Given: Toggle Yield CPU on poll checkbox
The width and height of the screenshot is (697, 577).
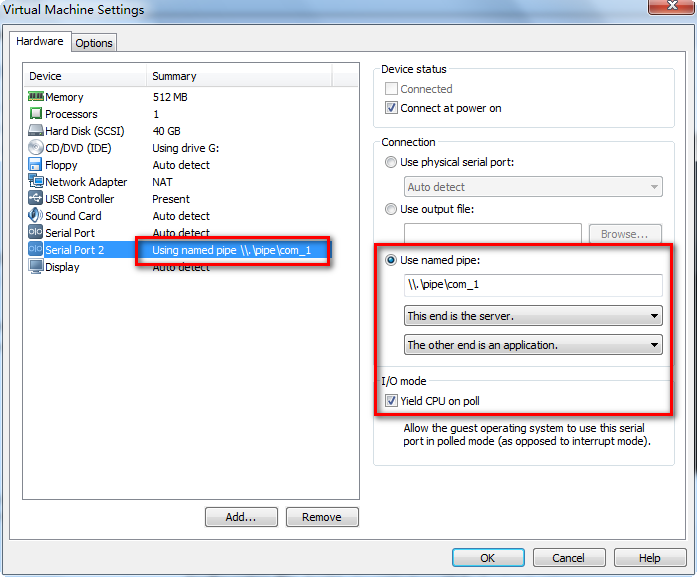Looking at the screenshot, I should click(391, 401).
